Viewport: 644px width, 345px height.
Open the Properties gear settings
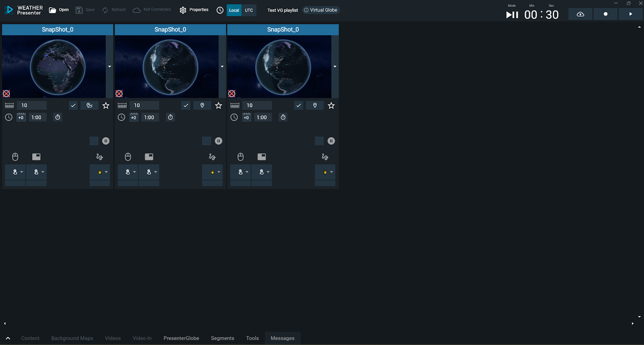click(194, 10)
